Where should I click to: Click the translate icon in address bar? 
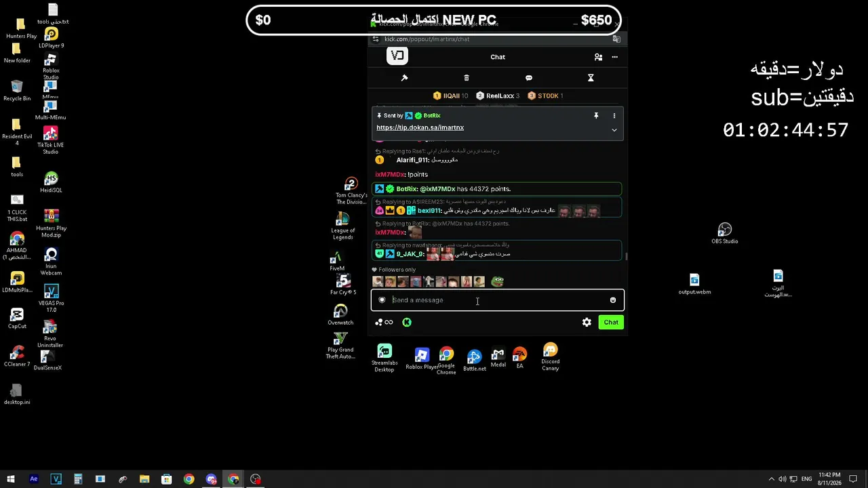coord(616,39)
